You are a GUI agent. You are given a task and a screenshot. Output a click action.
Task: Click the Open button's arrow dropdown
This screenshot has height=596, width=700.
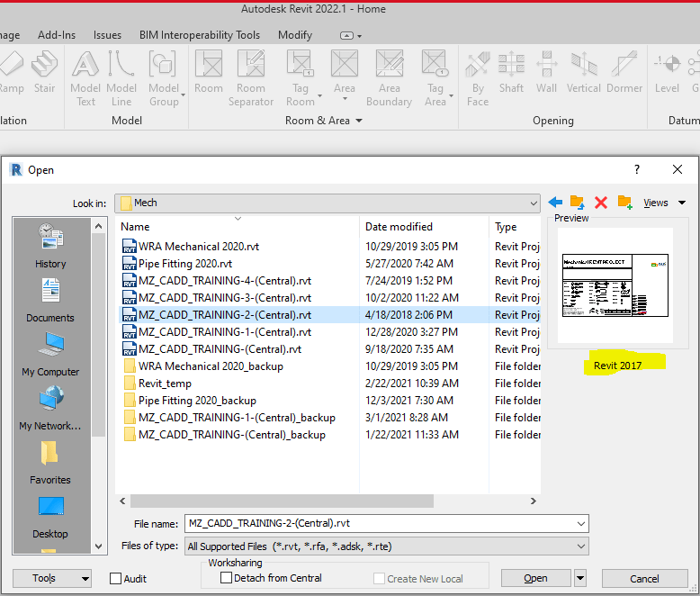pos(580,578)
